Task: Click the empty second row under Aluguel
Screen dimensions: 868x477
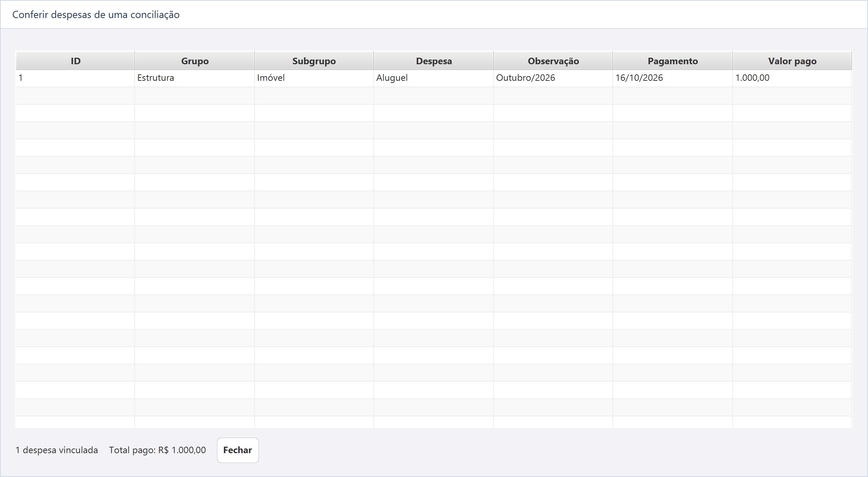Action: 434,96
